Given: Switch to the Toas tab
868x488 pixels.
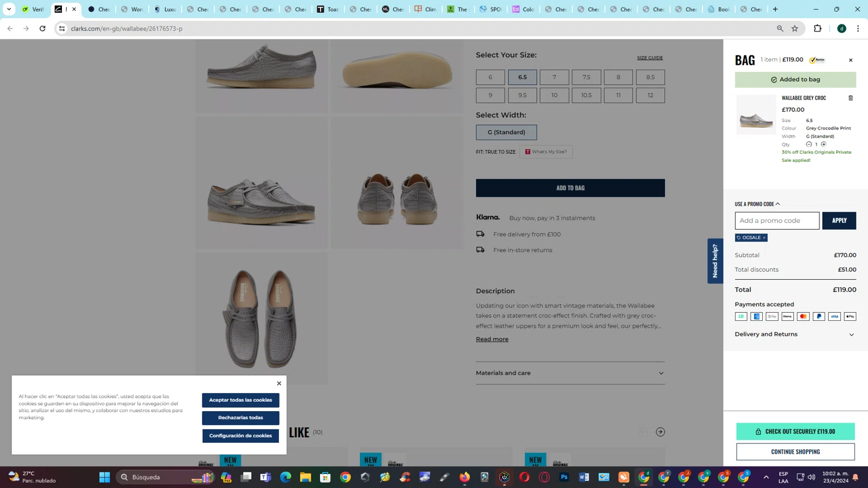Looking at the screenshot, I should (x=328, y=9).
